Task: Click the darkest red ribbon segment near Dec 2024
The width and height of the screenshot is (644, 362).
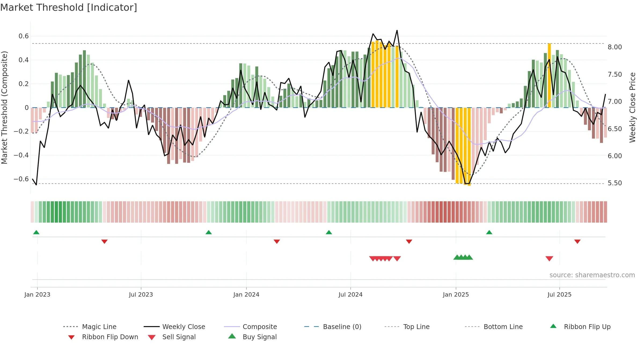Action: [445, 212]
